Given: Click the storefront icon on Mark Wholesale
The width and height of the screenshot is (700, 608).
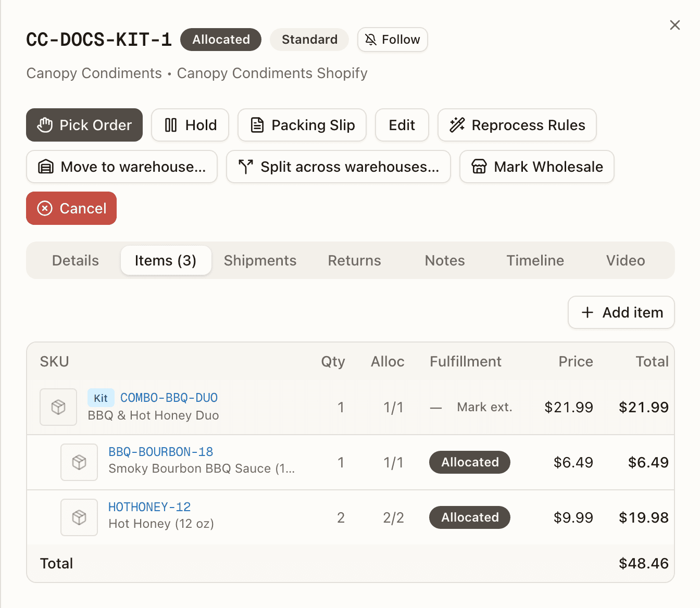Looking at the screenshot, I should click(x=479, y=167).
